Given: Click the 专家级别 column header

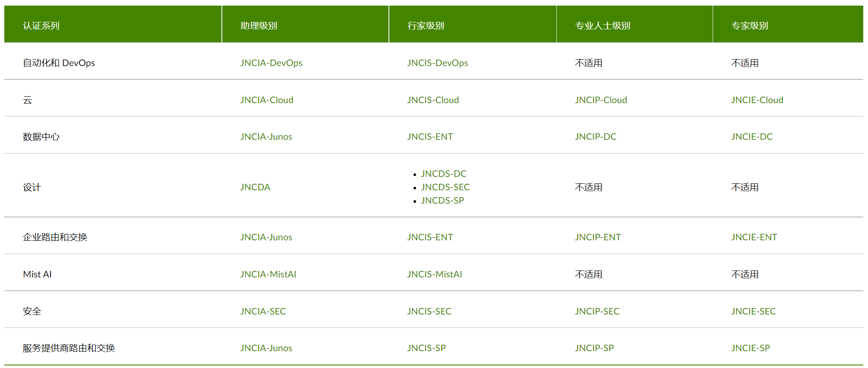Looking at the screenshot, I should (750, 26).
